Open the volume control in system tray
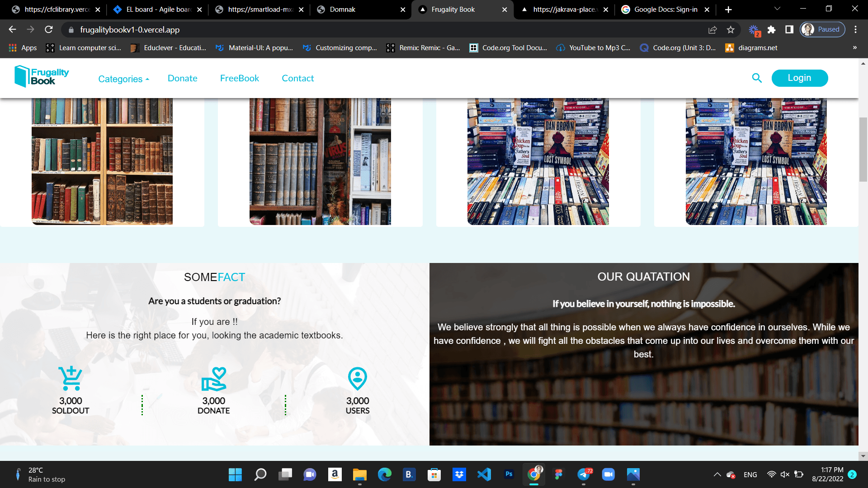 click(x=785, y=474)
